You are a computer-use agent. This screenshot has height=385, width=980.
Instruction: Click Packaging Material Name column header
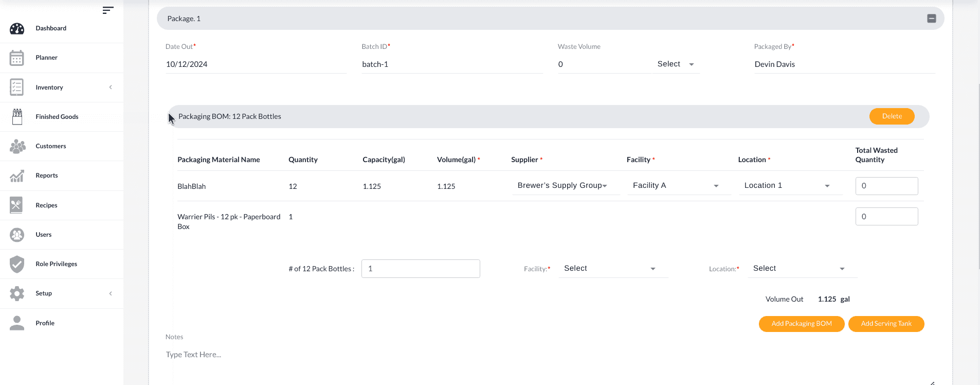point(219,160)
